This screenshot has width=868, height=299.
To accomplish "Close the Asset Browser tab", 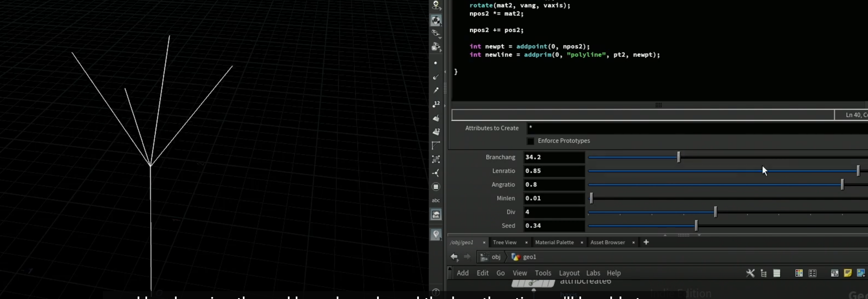I will pos(634,243).
